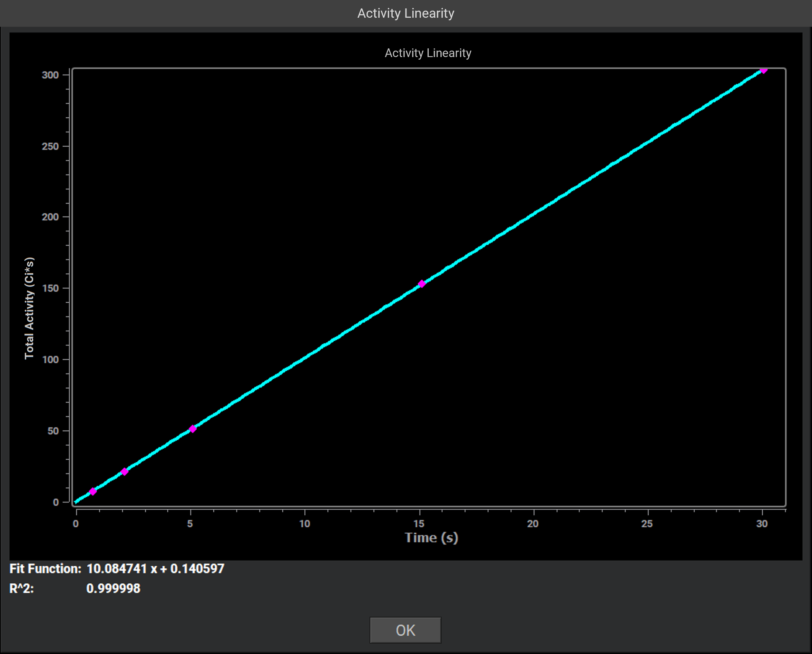Click the y-axis tick label 150
This screenshot has height=654, width=812.
click(x=51, y=288)
